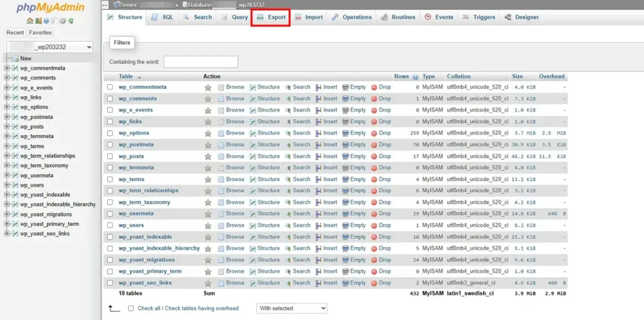Select the wp_posts row checkbox

110,156
